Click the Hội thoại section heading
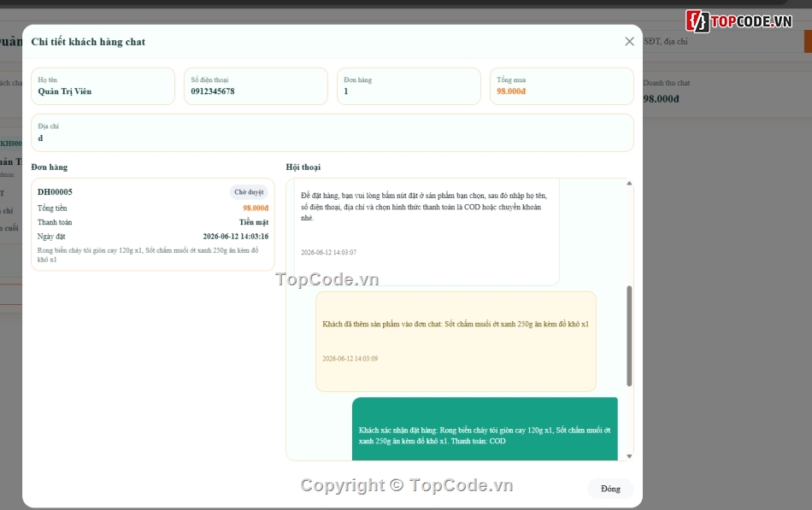The height and width of the screenshot is (510, 812). [x=303, y=167]
